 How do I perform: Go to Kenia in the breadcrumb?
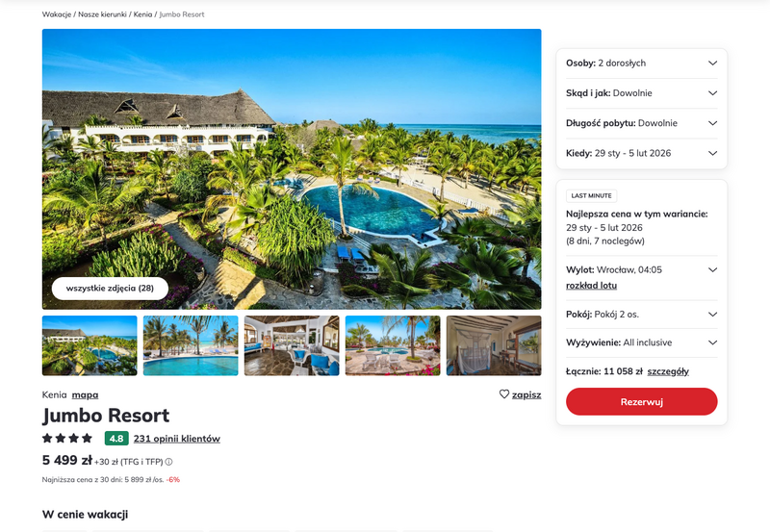click(142, 14)
